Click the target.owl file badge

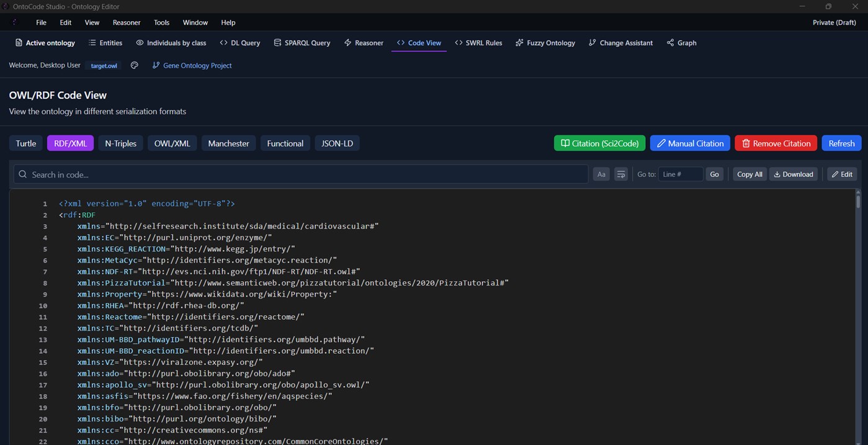click(104, 66)
